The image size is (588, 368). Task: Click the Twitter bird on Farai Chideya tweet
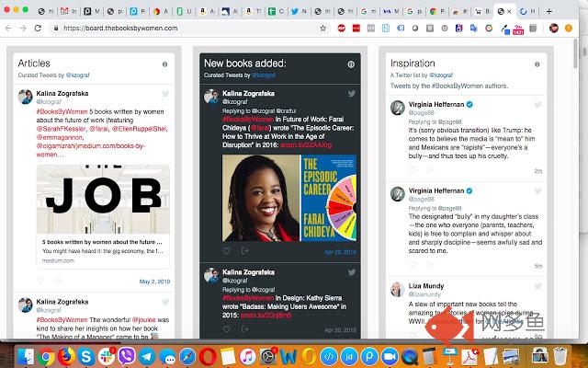(351, 94)
